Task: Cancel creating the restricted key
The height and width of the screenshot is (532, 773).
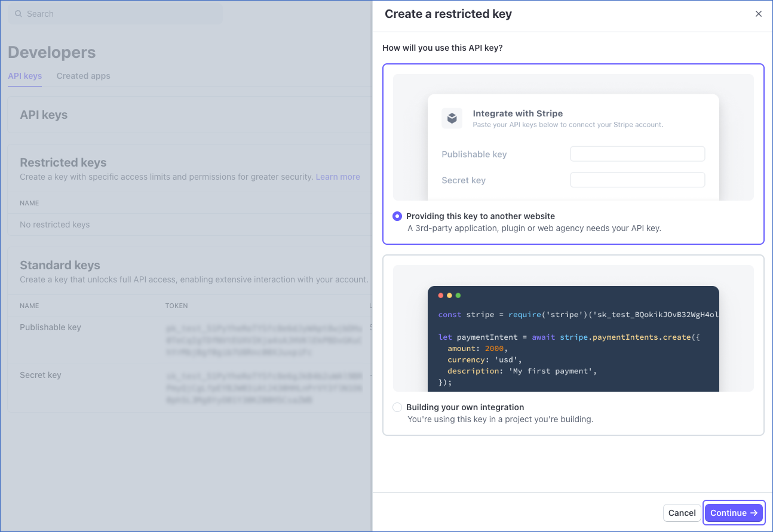Action: (682, 513)
